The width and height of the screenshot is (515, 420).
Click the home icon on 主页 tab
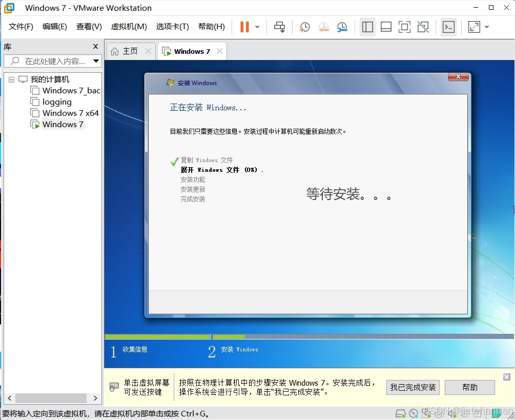115,51
